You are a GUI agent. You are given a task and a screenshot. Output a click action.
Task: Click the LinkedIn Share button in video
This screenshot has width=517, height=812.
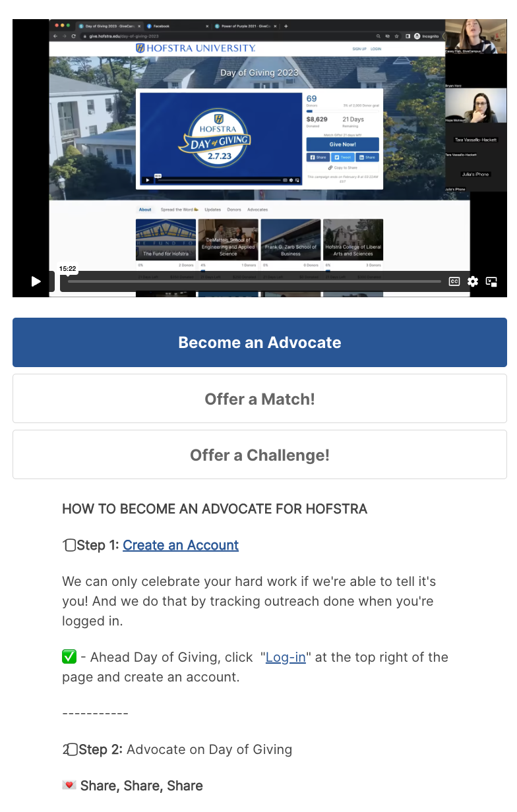pos(367,158)
